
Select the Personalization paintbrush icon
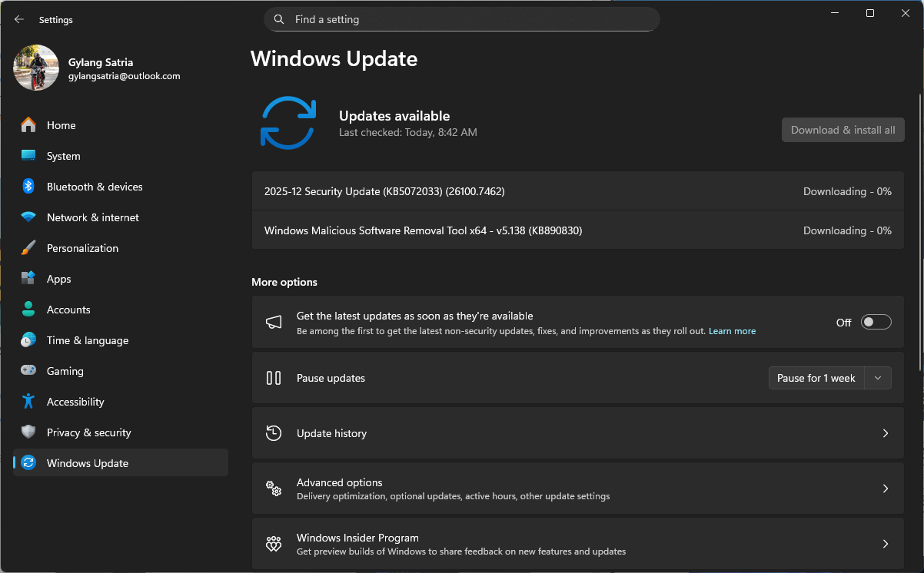point(28,248)
